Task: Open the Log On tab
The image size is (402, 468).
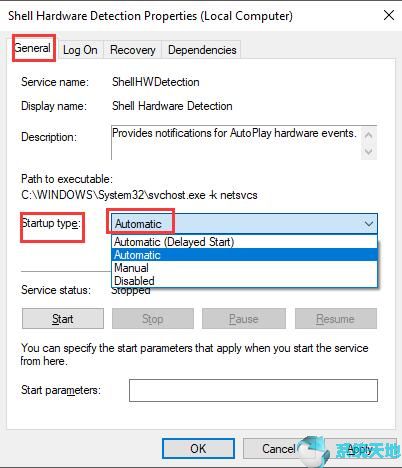Action: pos(80,50)
